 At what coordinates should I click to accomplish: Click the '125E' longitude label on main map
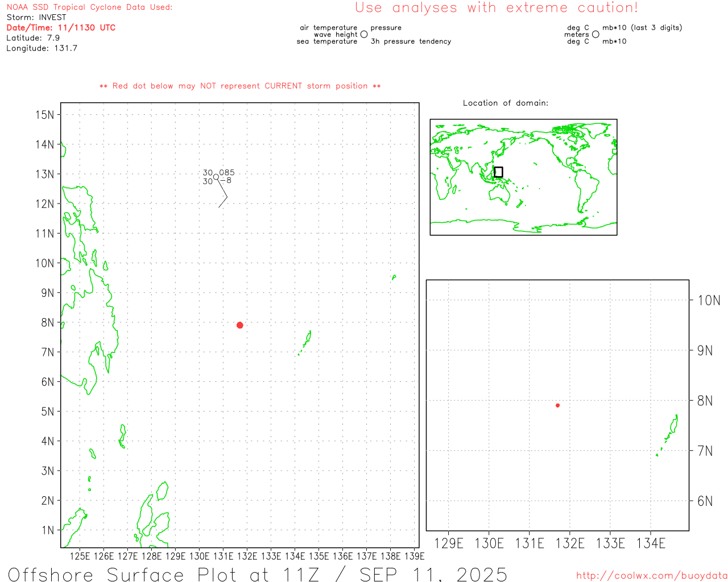pyautogui.click(x=80, y=556)
